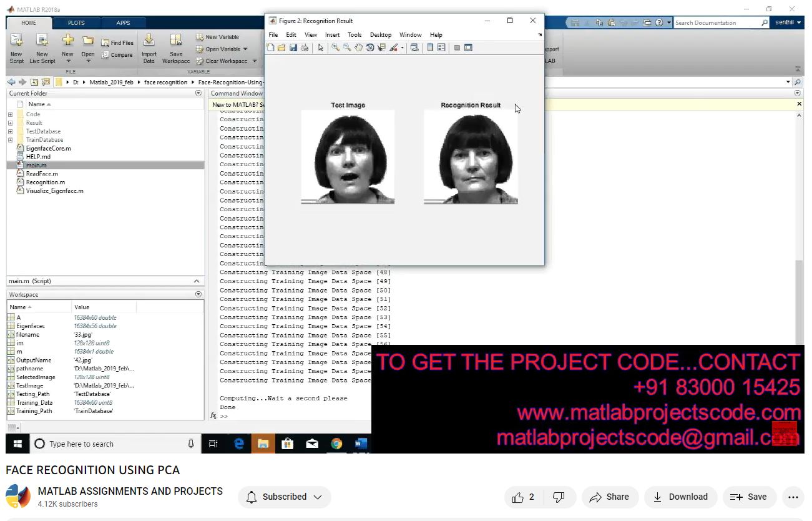Click the Print Figure icon

[x=305, y=47]
